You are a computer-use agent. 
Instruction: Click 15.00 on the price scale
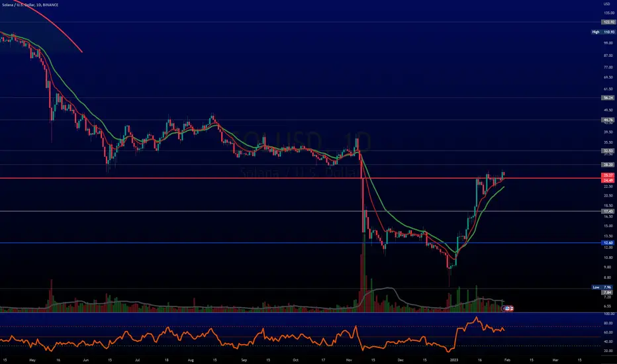[609, 226]
